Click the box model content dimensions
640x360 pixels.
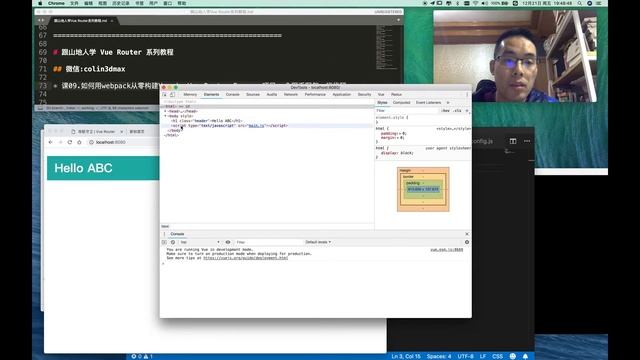[x=423, y=189]
